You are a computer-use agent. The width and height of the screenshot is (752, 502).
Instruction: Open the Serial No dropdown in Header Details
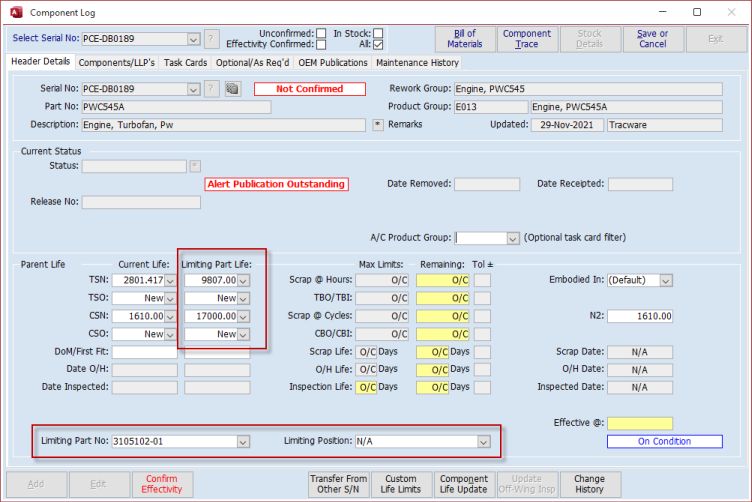[x=193, y=89]
